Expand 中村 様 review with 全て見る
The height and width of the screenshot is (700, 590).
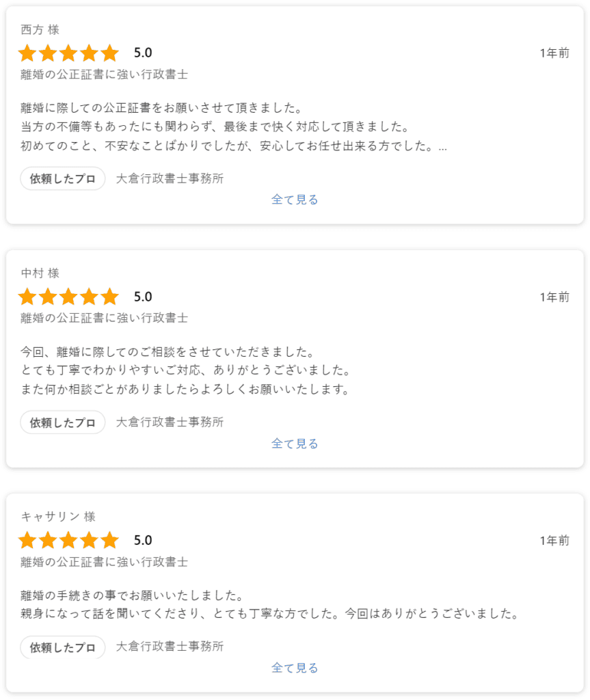coord(295,444)
